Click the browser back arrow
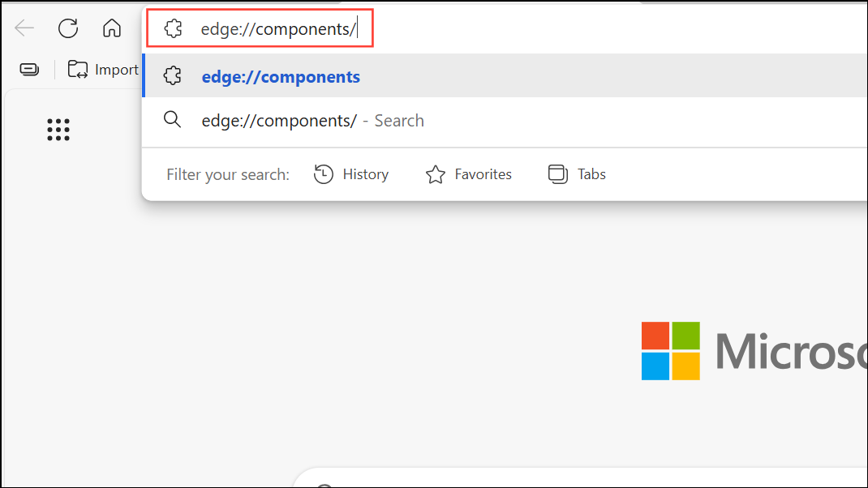Screen dimensions: 868x488 point(24,28)
